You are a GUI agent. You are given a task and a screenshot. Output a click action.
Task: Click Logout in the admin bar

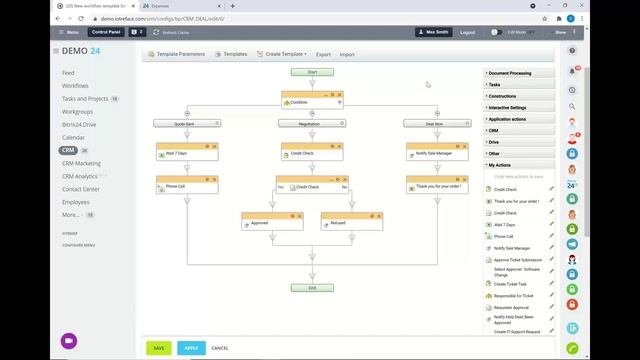[x=467, y=32]
